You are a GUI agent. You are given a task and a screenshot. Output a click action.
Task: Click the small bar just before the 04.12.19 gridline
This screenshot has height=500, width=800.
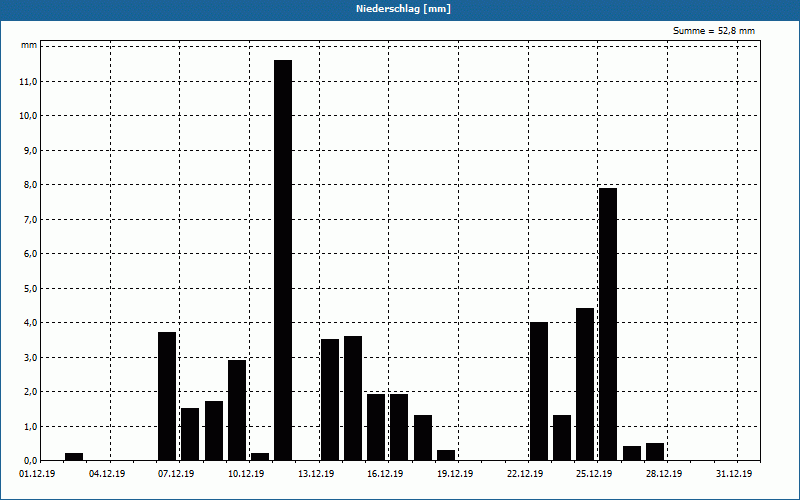[74, 457]
